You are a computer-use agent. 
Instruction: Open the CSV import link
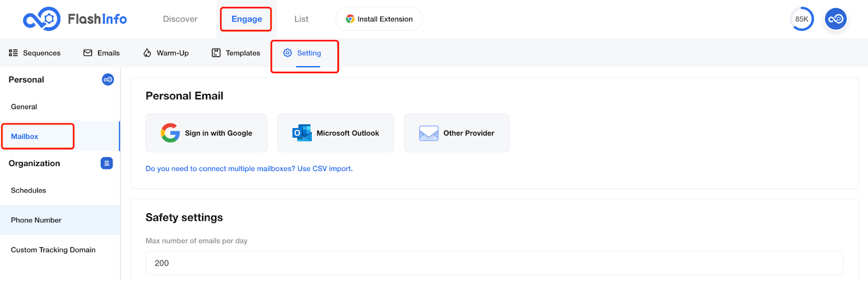click(249, 169)
